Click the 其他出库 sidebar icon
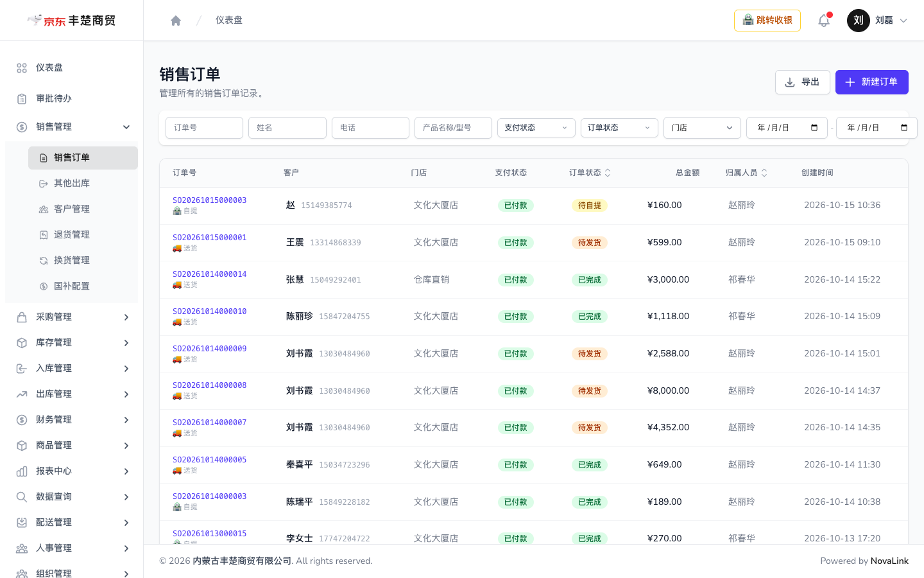The width and height of the screenshot is (924, 578). point(44,184)
